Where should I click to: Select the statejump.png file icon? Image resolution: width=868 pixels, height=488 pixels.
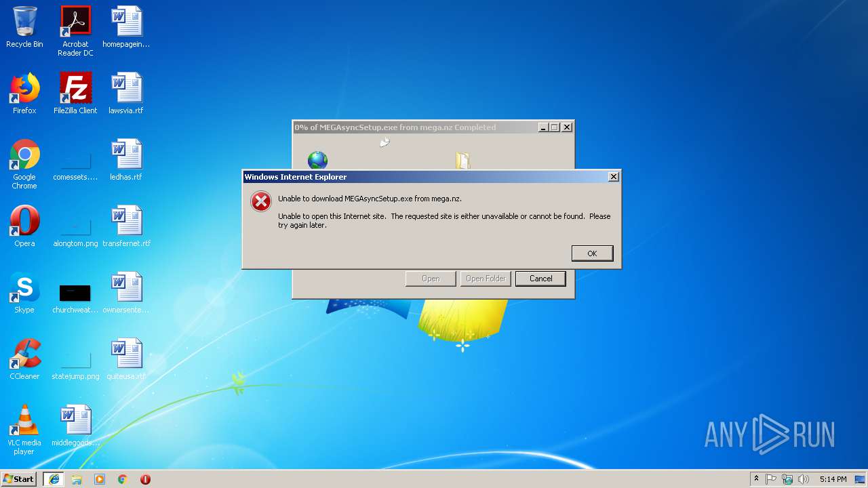[x=75, y=363]
